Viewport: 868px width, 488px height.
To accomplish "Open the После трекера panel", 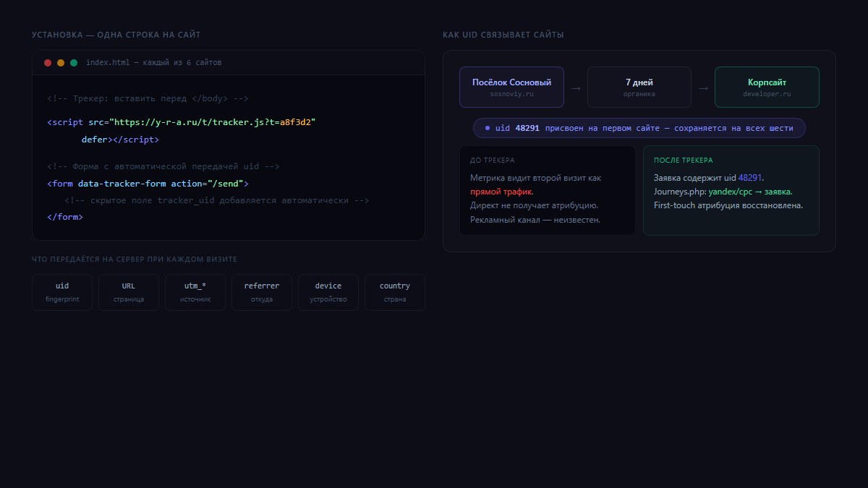I will click(x=731, y=191).
